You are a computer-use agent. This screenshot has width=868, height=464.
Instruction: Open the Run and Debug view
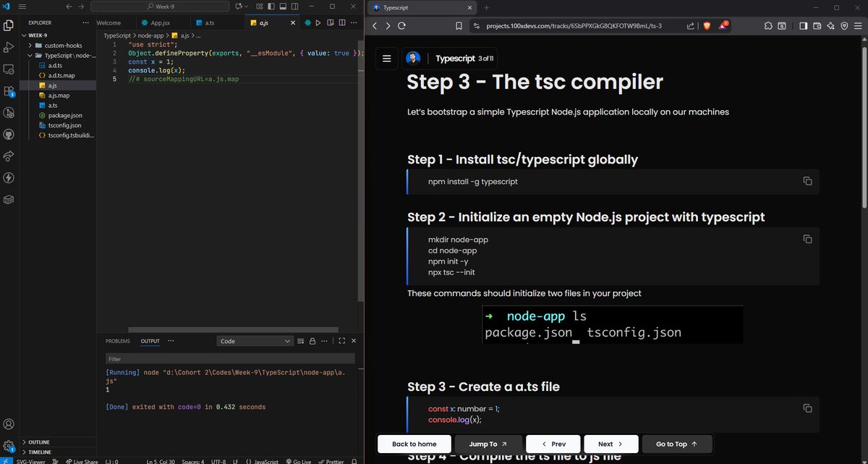pyautogui.click(x=9, y=47)
